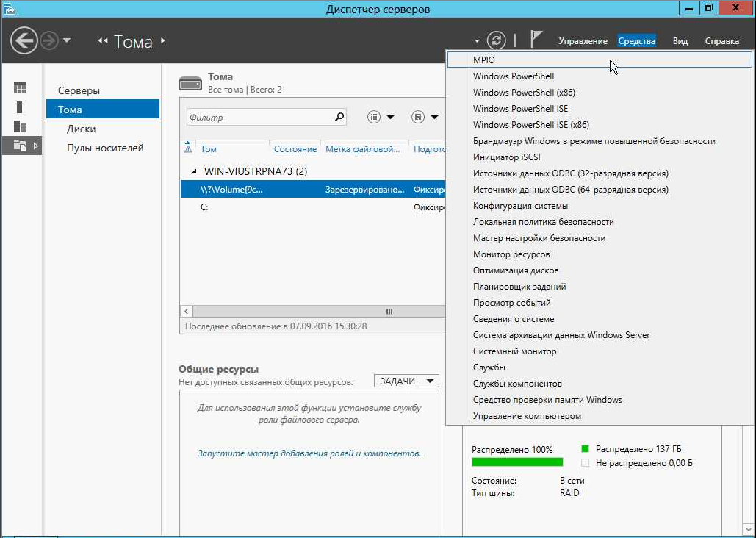756x538 pixels.
Task: Open the notifications flag icon
Action: 536,40
